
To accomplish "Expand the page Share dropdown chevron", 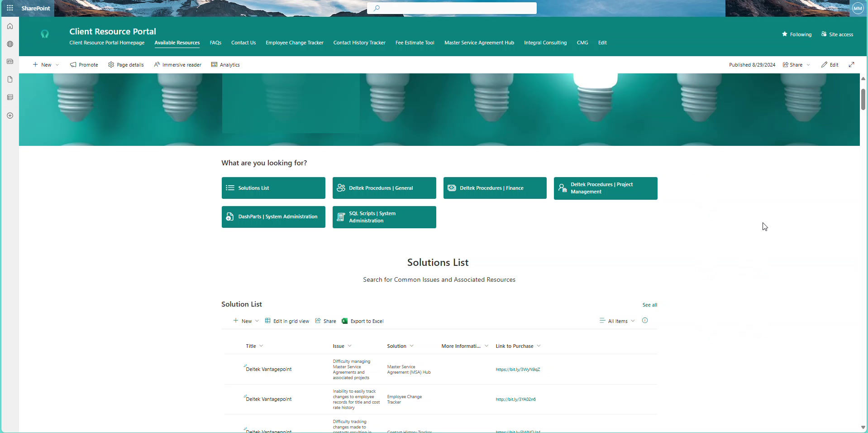I will click(x=808, y=65).
